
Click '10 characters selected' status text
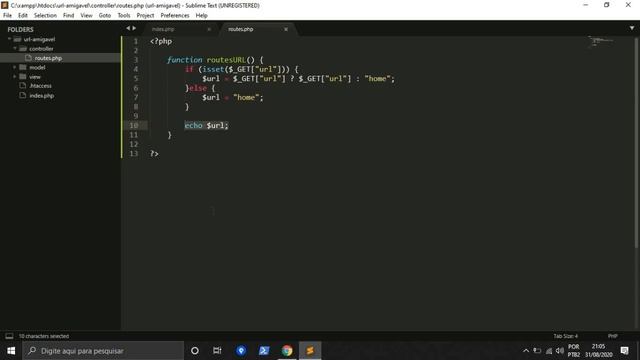tap(44, 336)
